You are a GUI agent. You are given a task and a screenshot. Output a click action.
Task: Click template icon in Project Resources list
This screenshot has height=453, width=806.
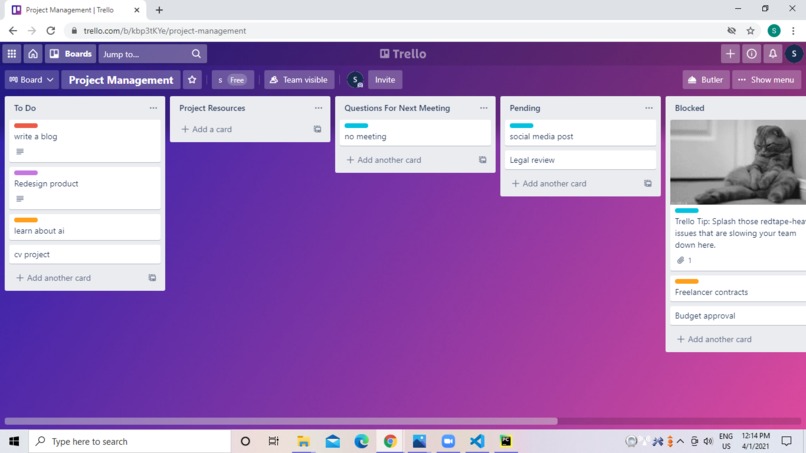tap(317, 129)
